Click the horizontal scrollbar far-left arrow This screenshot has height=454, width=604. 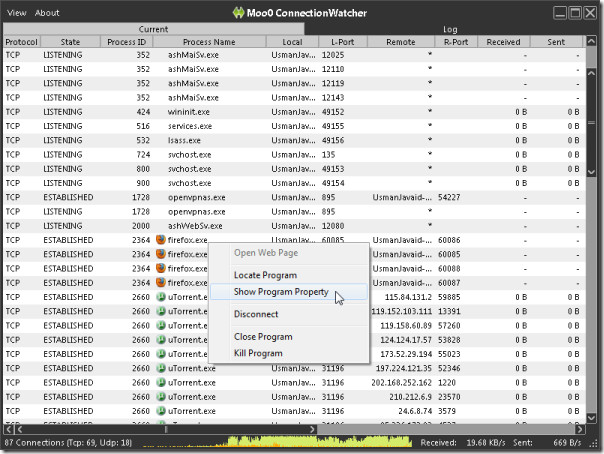[x=9, y=429]
